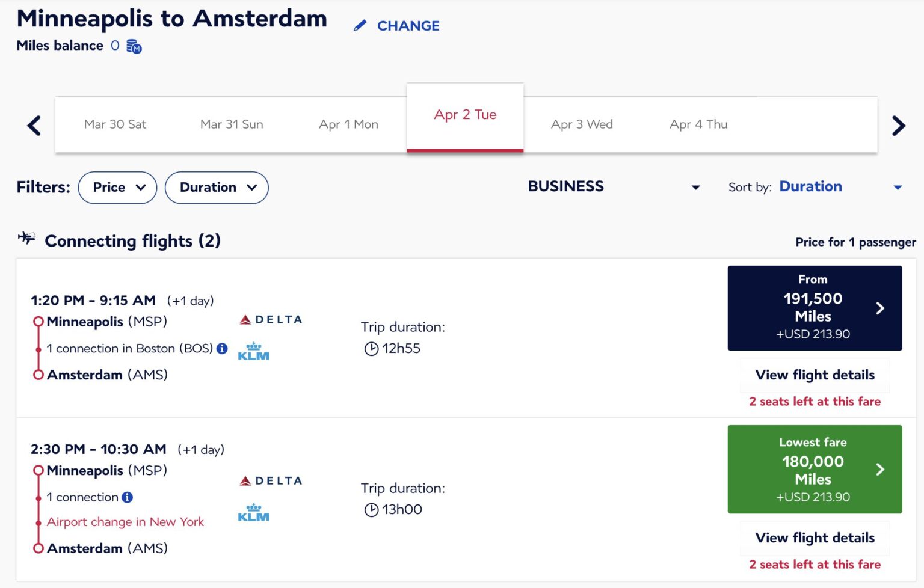View flight details for 2:30 PM flight
Viewport: 924px width, 588px height.
click(x=815, y=538)
